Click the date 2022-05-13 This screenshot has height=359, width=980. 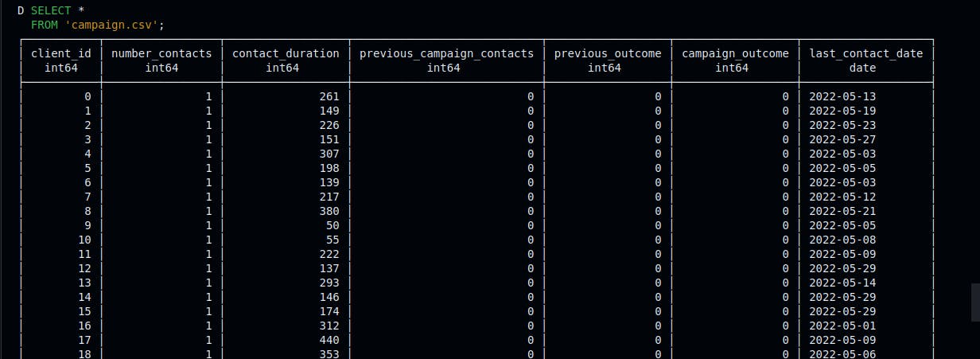842,96
